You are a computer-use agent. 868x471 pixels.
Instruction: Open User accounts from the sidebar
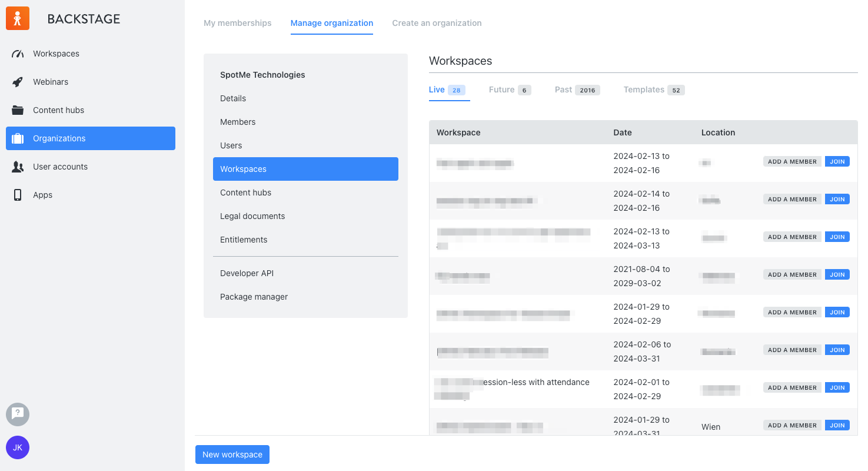[x=17, y=167]
